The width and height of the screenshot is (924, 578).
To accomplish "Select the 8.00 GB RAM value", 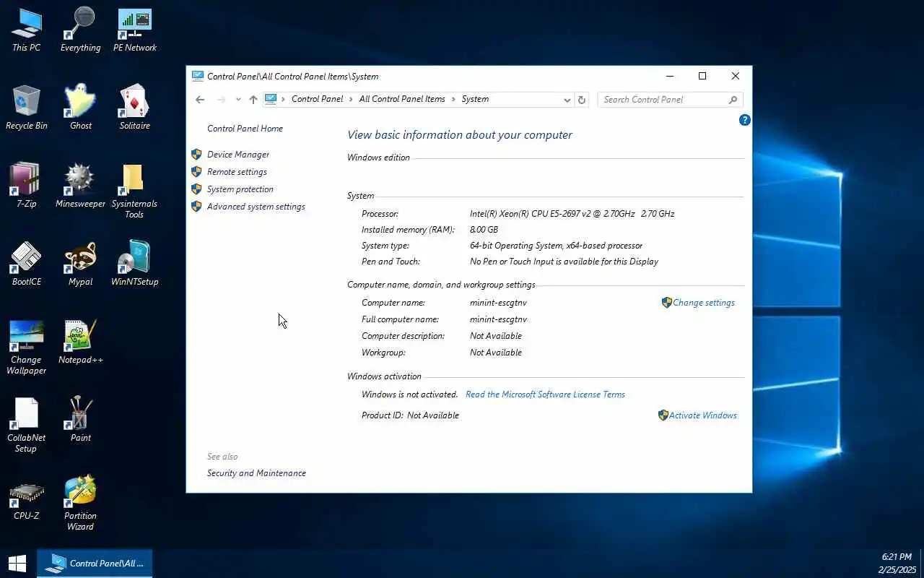I will (484, 230).
